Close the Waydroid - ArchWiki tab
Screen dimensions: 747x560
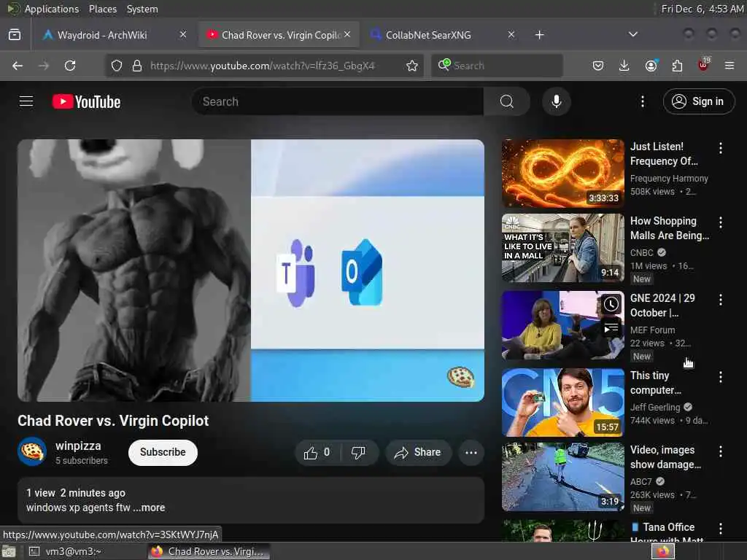click(x=183, y=34)
